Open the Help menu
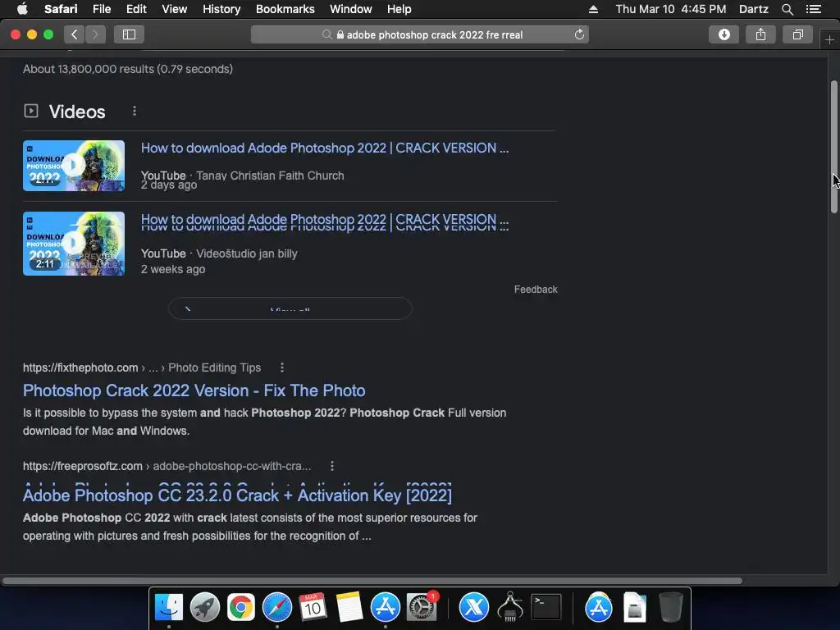Screen dimensions: 840x630 (399, 9)
